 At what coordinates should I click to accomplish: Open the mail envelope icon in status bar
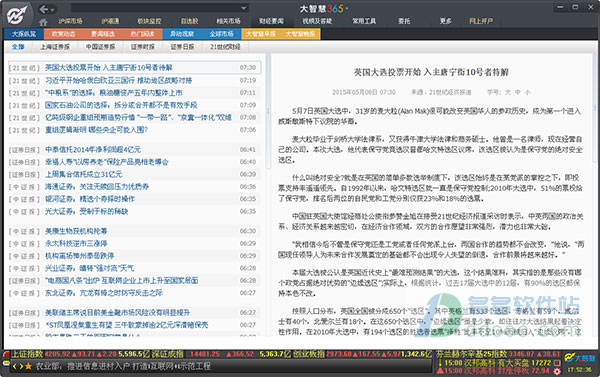point(7,363)
